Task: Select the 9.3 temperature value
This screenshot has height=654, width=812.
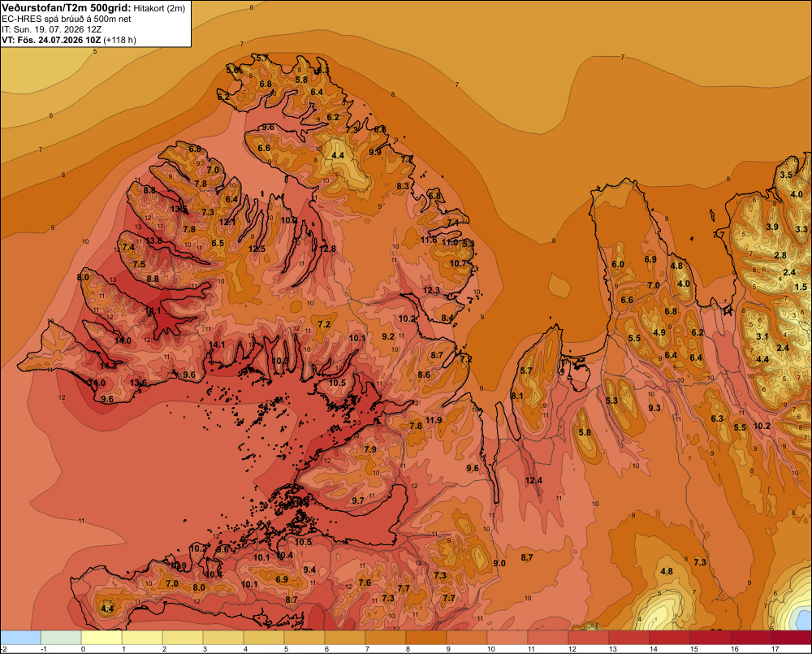Action: coord(654,408)
